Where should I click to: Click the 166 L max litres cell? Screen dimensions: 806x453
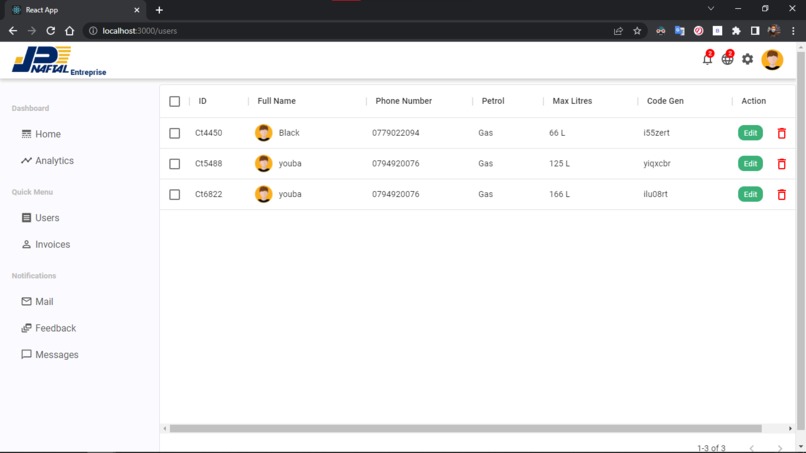(x=559, y=194)
